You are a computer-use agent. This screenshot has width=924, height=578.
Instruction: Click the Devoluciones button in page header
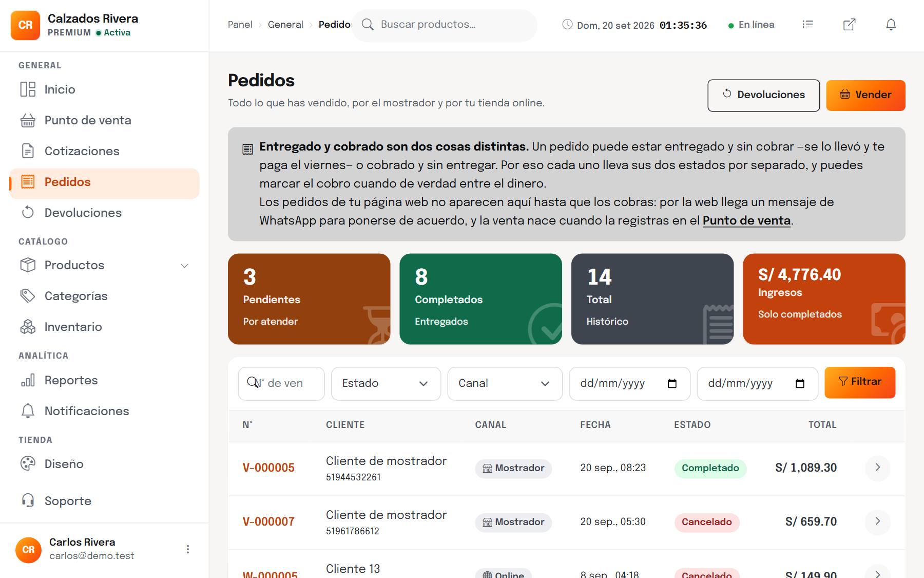click(763, 95)
